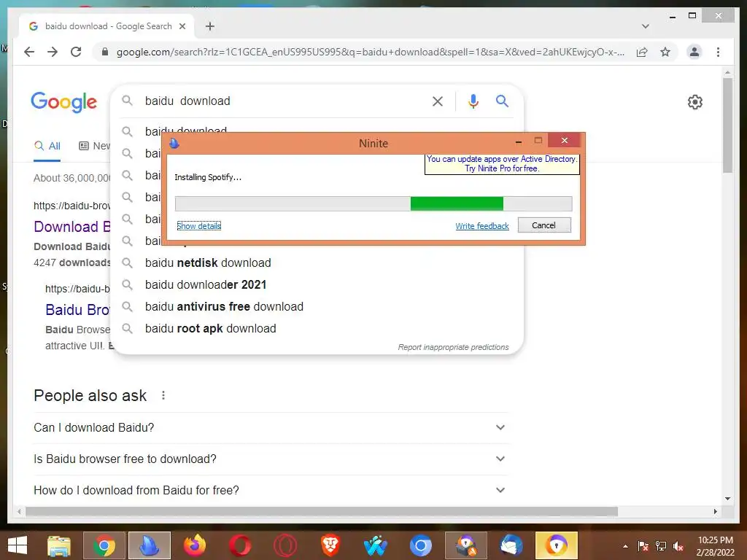Viewport: 747px width, 560px height.
Task: Cancel the Ninite Spotify installation
Action: 544,225
